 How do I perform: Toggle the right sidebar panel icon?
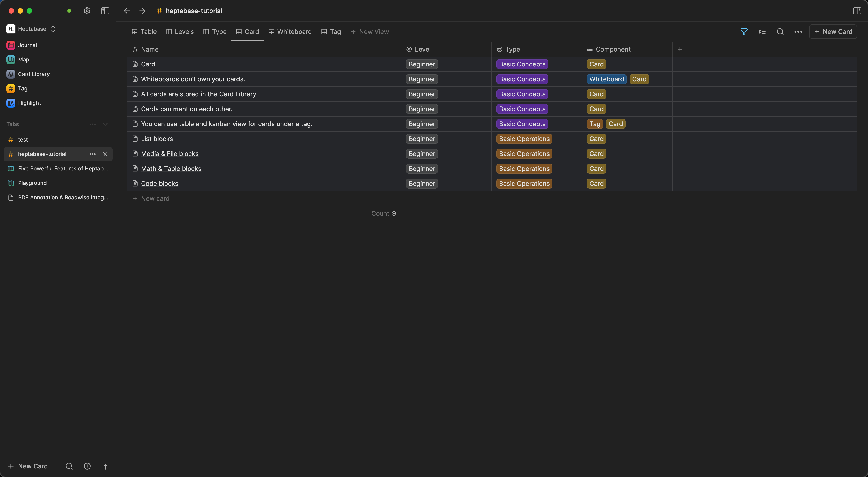[x=857, y=11]
